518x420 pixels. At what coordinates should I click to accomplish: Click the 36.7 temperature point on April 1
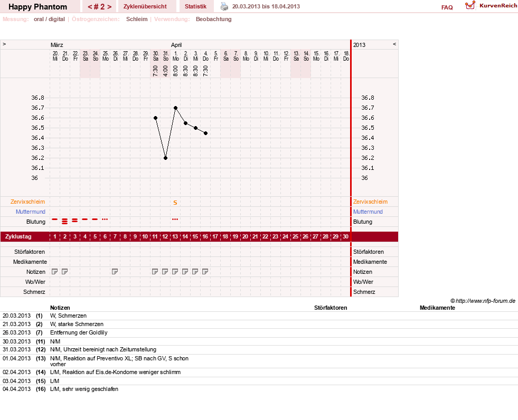(x=175, y=108)
